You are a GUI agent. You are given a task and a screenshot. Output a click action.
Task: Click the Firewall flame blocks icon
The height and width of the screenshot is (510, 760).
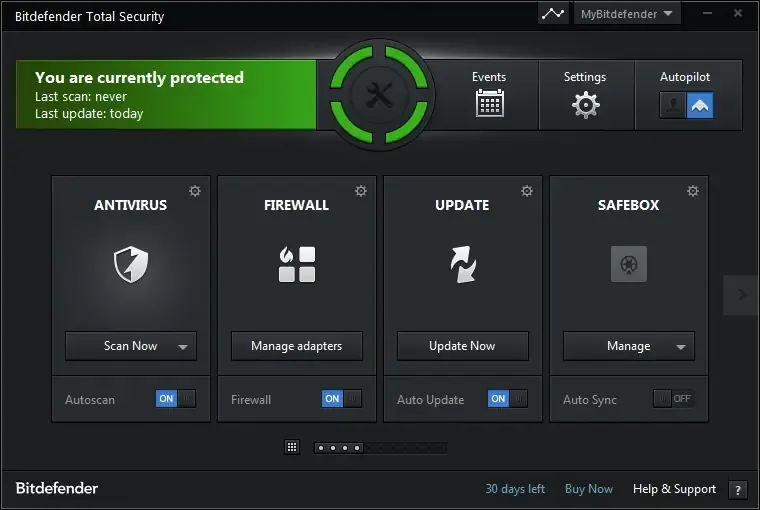click(x=297, y=264)
